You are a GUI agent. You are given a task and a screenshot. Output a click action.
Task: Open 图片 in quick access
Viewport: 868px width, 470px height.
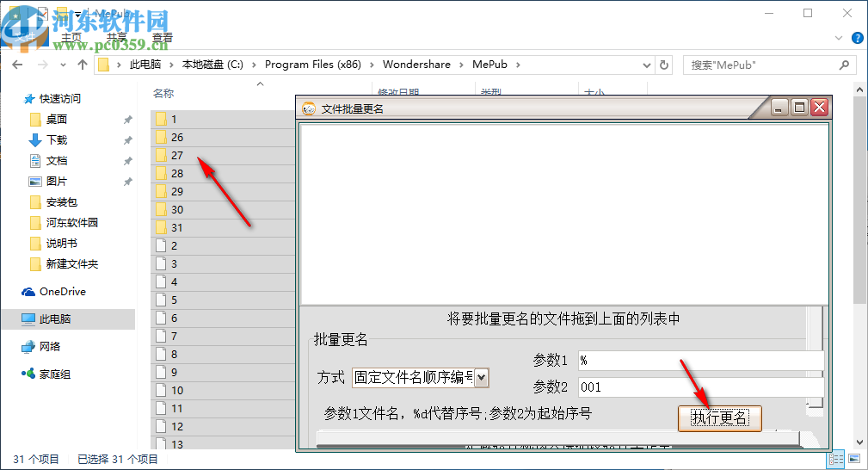(57, 182)
